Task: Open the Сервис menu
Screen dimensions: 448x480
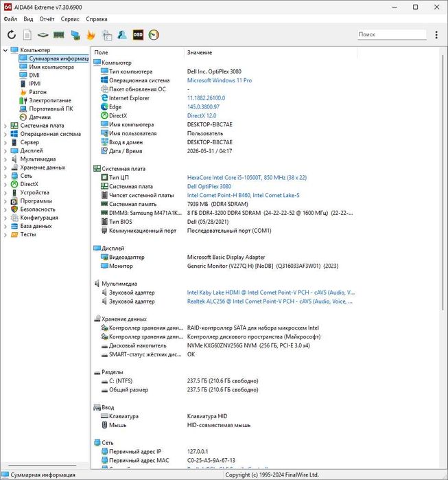Action: tap(70, 19)
